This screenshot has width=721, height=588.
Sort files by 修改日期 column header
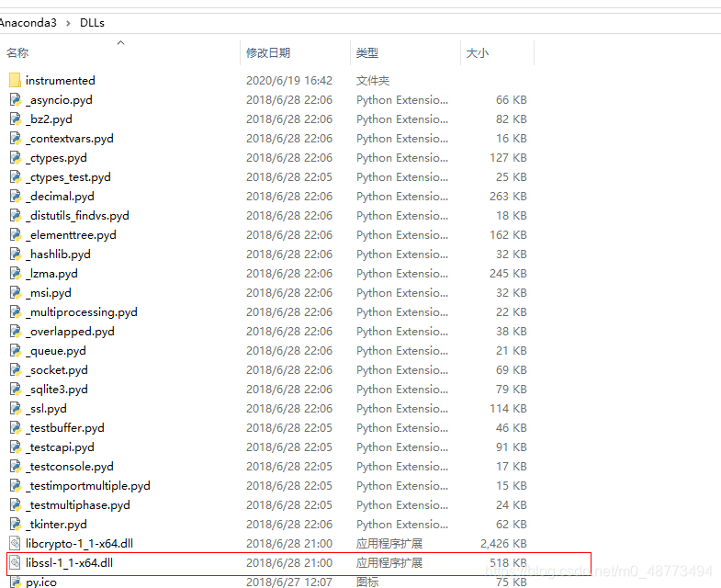[x=268, y=53]
